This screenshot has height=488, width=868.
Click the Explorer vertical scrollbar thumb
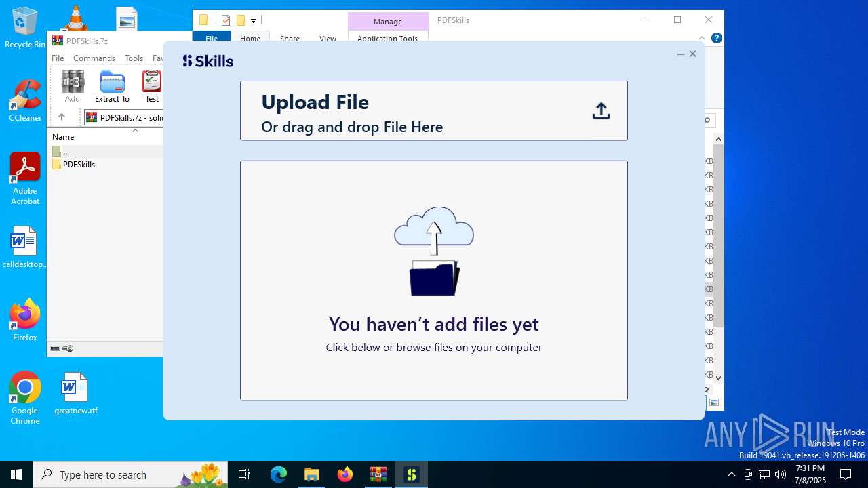point(718,236)
